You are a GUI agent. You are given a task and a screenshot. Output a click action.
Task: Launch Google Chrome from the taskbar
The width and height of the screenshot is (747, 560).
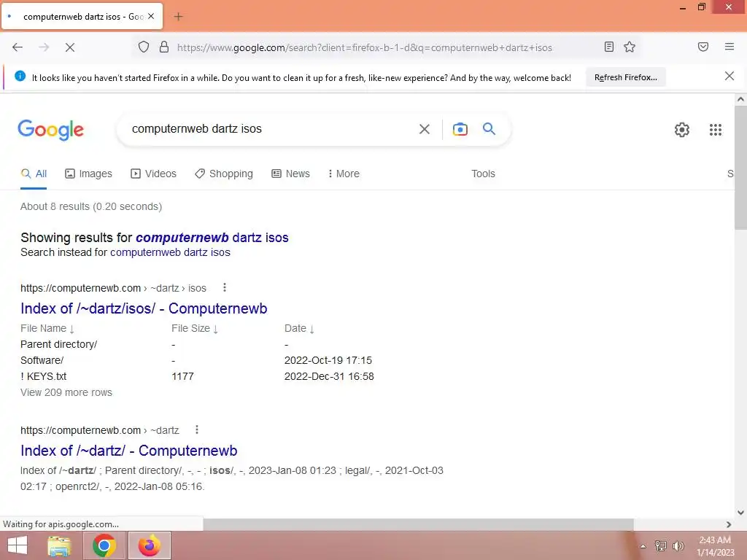(104, 545)
